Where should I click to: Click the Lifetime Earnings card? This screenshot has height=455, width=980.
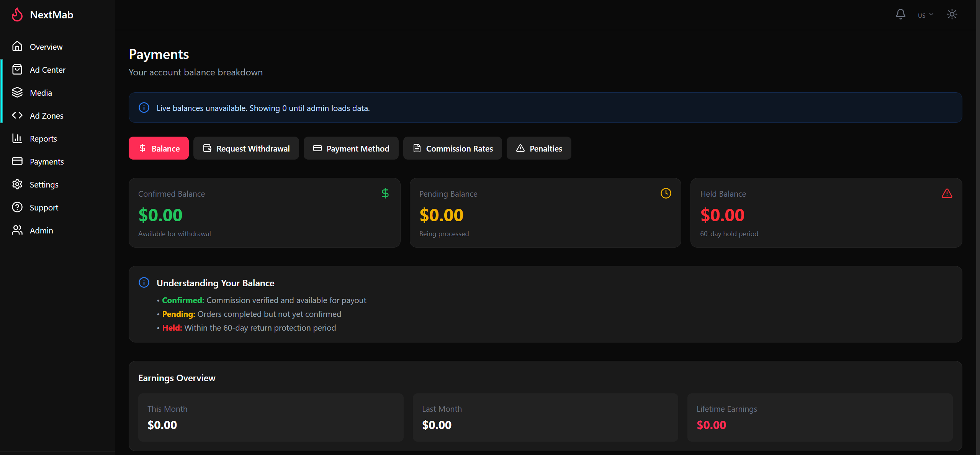tap(820, 417)
